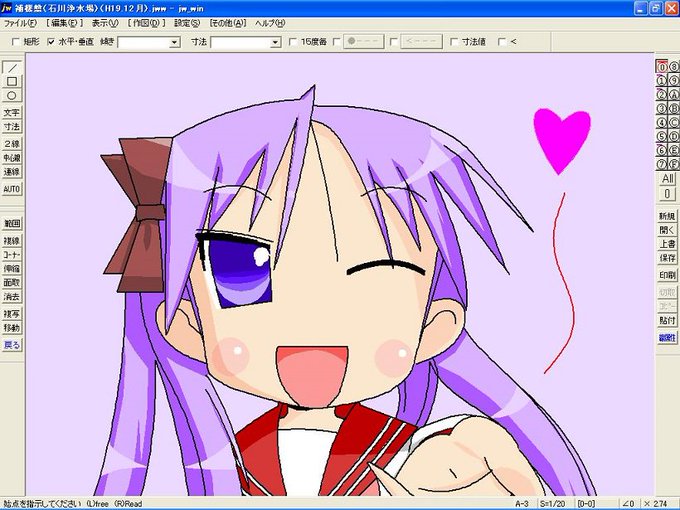Switch to layer A in layer bar

673,95
